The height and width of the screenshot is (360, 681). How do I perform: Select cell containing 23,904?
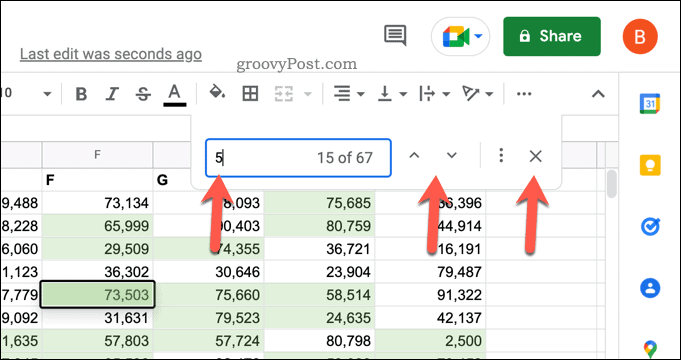[x=320, y=272]
